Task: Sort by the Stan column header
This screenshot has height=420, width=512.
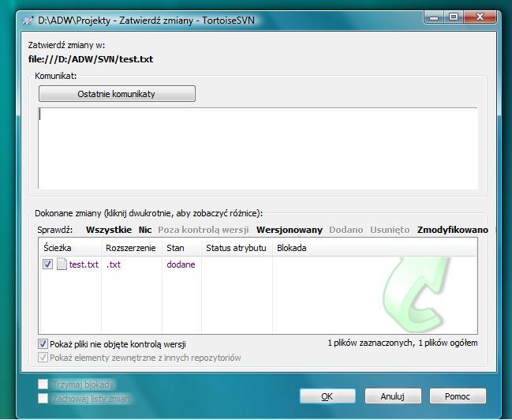Action: point(181,248)
